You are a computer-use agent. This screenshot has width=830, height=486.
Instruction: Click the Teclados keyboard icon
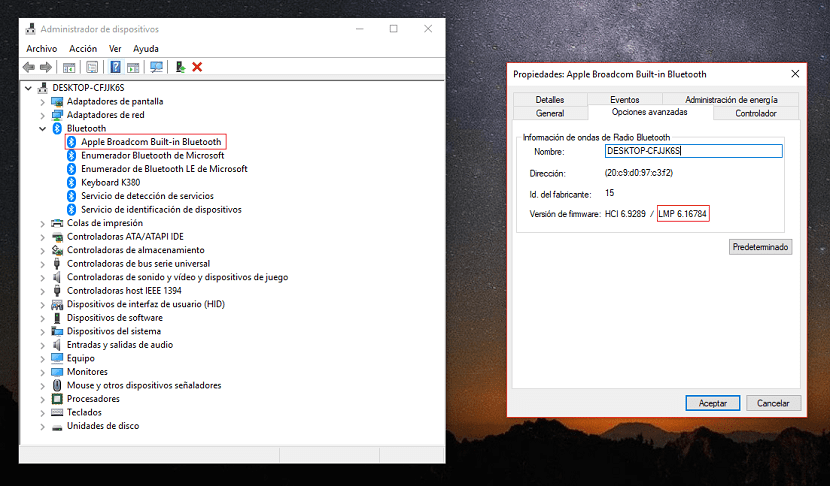[x=57, y=412]
